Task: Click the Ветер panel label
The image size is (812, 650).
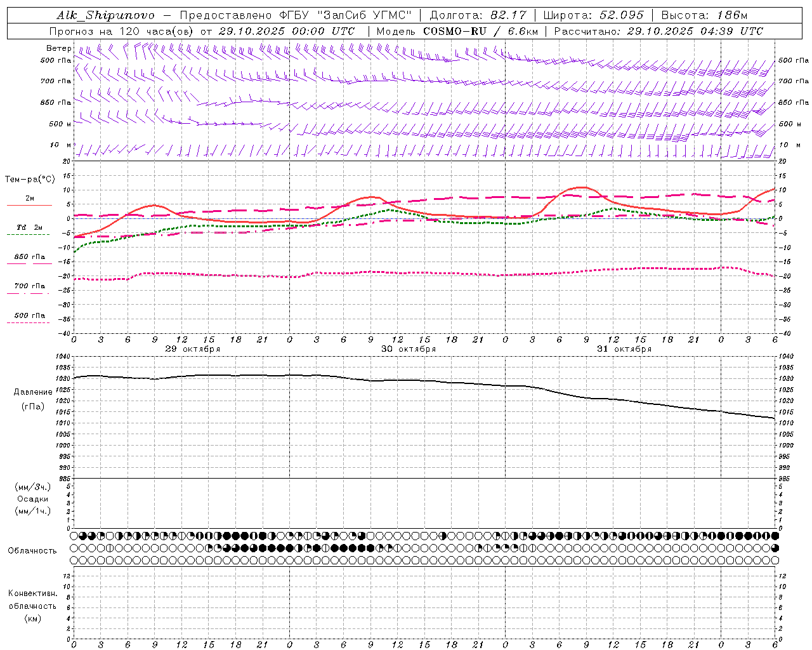Action: click(59, 48)
